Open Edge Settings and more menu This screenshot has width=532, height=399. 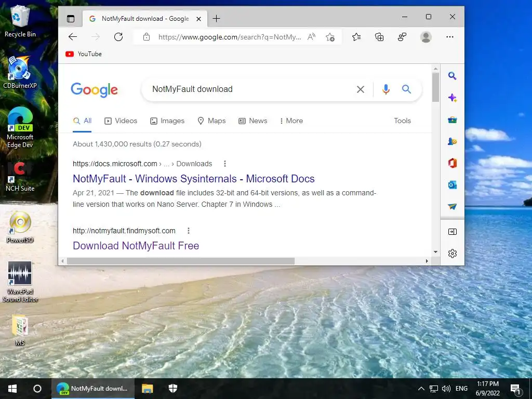(x=450, y=37)
